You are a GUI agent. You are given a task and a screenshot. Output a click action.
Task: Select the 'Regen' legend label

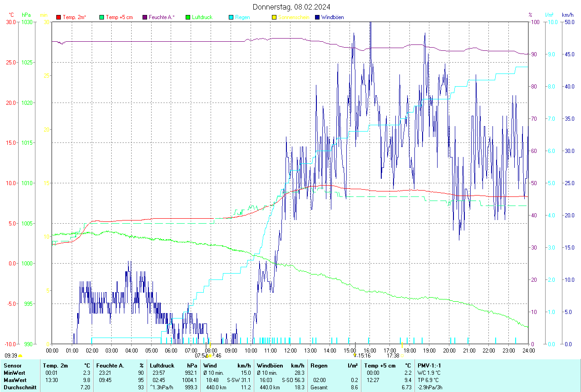coord(242,17)
